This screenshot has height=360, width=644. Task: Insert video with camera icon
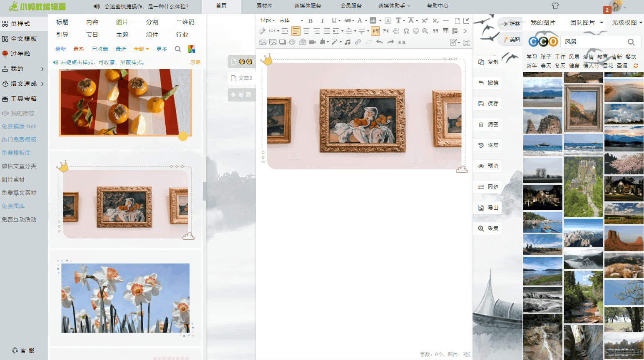[312, 42]
